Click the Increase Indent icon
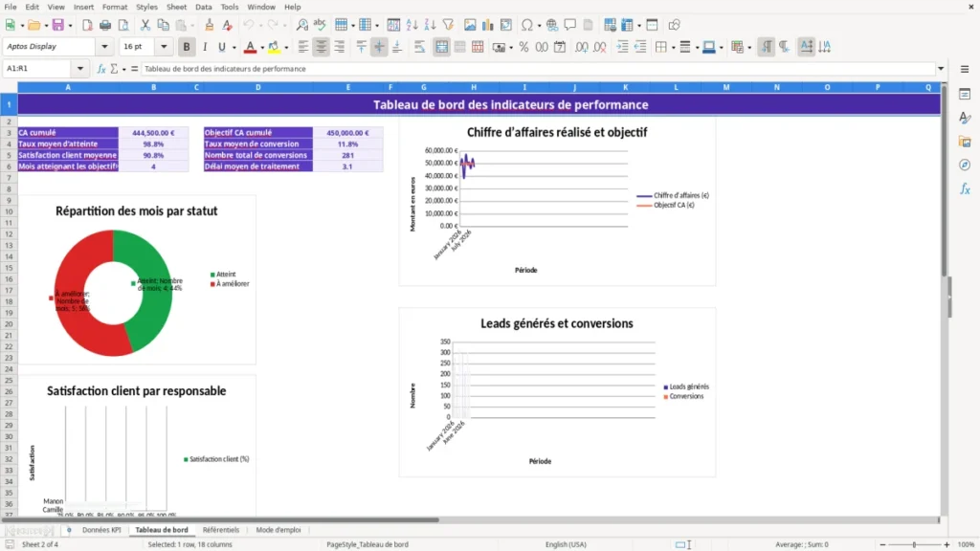This screenshot has width=980, height=551. 622,47
